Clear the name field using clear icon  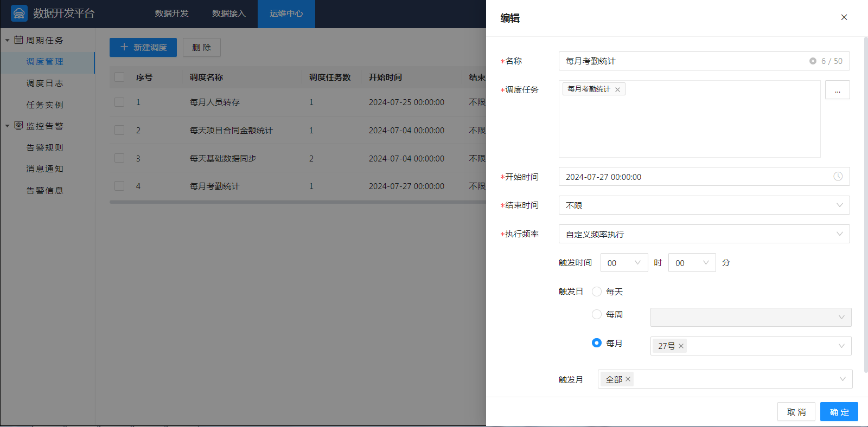pos(813,61)
